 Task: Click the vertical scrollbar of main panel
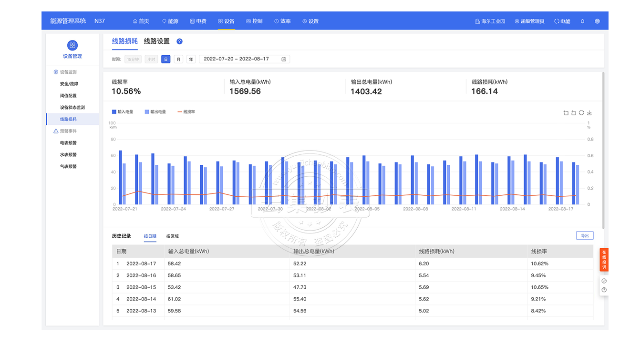coord(603,150)
